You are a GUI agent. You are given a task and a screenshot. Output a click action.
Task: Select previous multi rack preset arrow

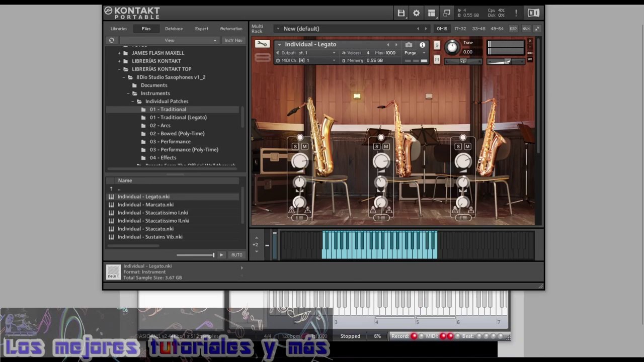point(418,29)
